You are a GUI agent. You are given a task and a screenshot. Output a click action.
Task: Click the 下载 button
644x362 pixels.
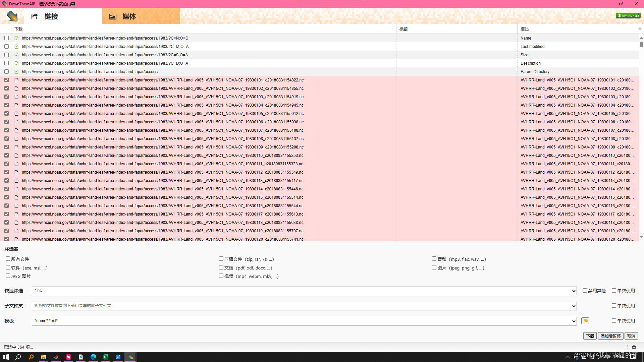(x=590, y=336)
